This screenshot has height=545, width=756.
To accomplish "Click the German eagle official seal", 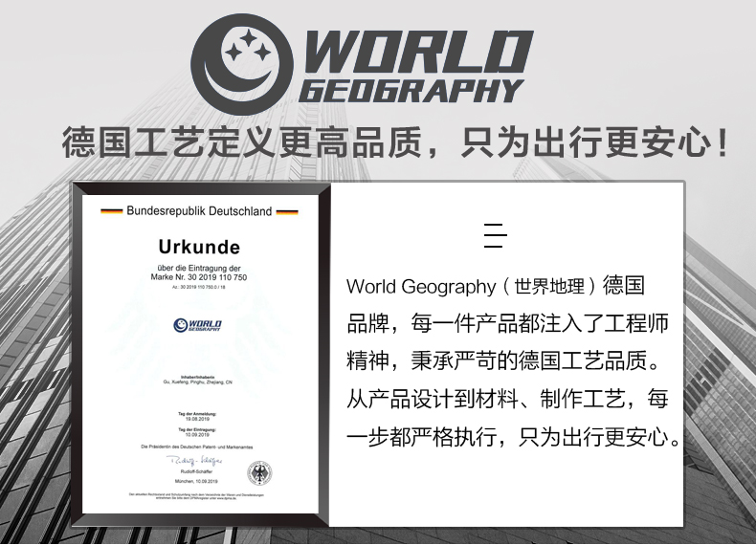I will point(260,473).
